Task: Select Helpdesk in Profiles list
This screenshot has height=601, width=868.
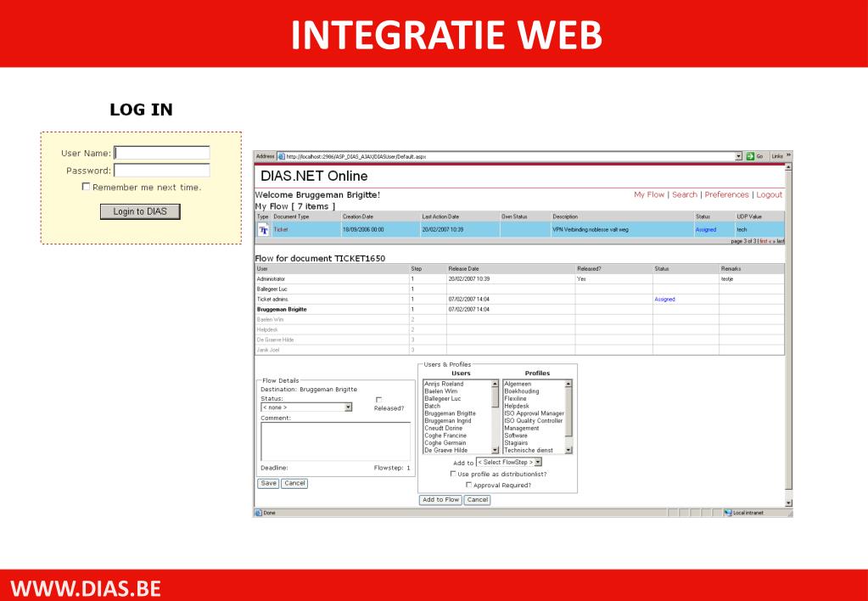Action: (x=517, y=406)
